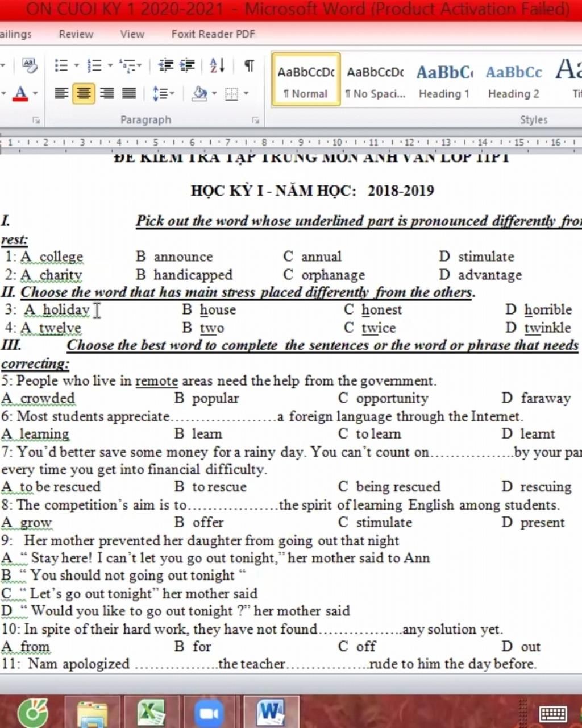This screenshot has width=582, height=728.
Task: Open Excel from the taskbar
Action: [x=151, y=714]
